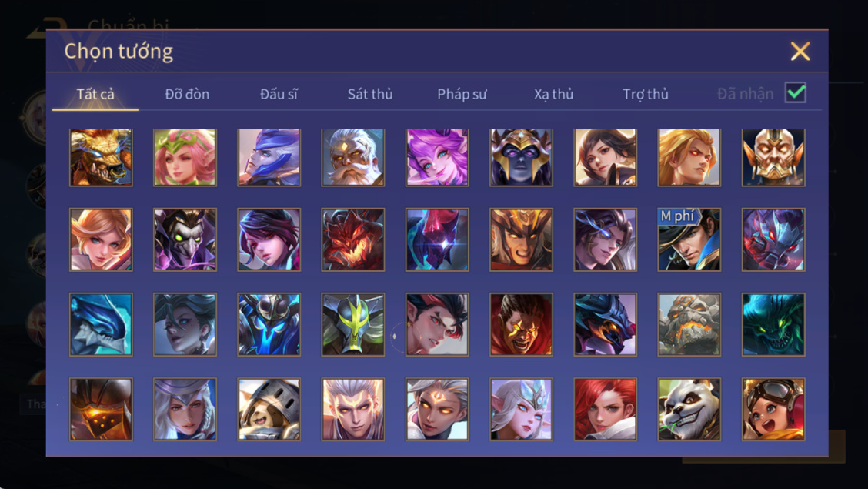This screenshot has height=489, width=868.
Task: Pick the pilot girl with goggles hero
Action: (773, 409)
